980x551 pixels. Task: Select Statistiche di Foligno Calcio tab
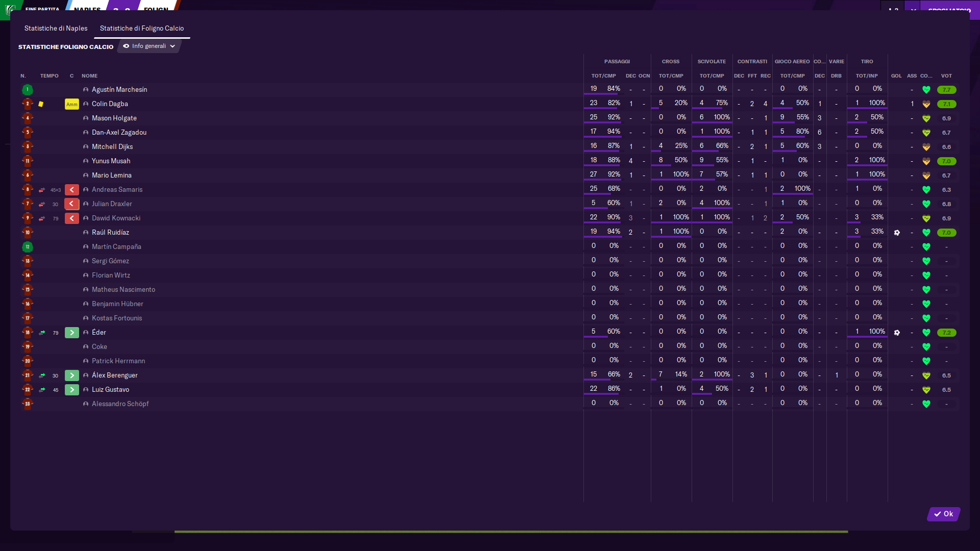[141, 28]
